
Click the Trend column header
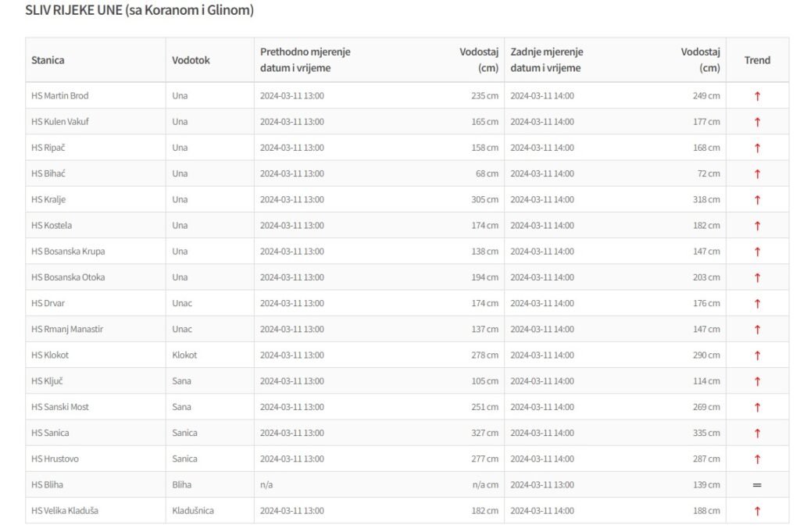(756, 60)
